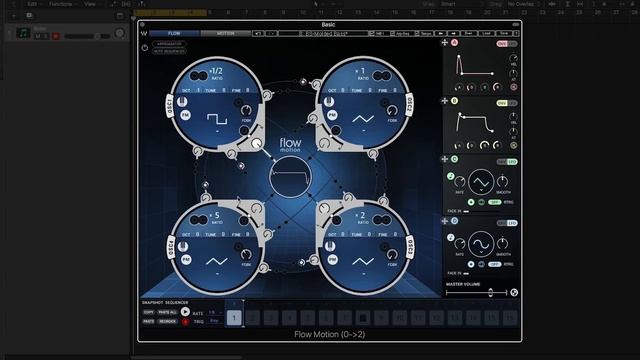
Task: Switch modulator A ENV/LFO toggle
Action: [x=507, y=44]
